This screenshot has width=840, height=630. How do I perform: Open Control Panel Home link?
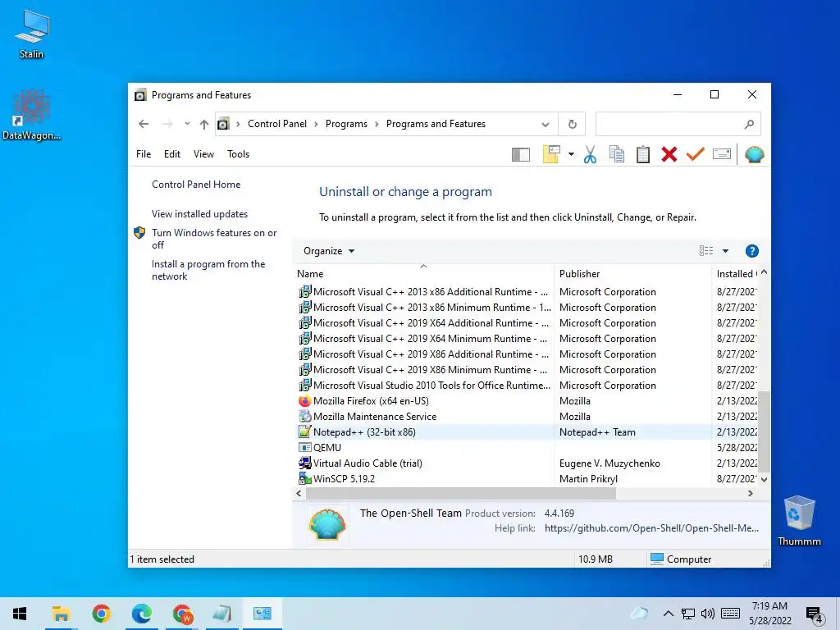[x=196, y=185]
